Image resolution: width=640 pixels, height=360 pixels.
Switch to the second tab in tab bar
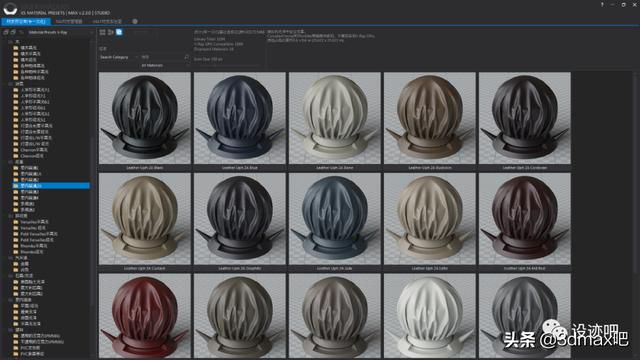(69, 21)
